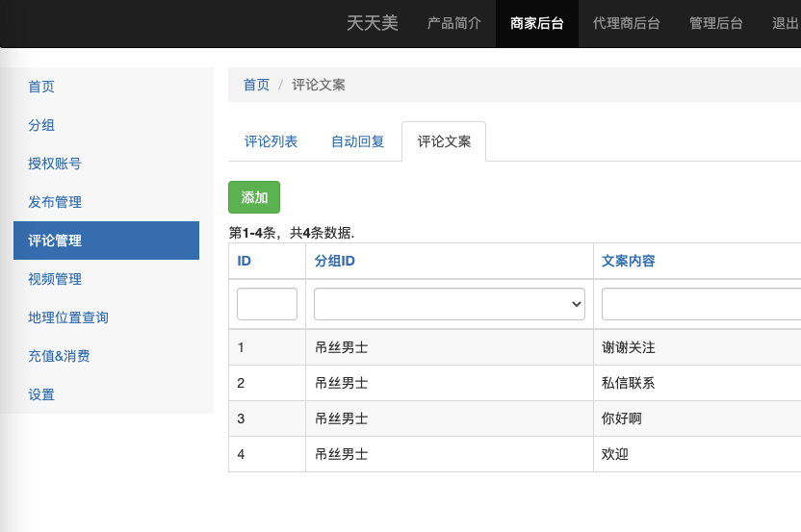Switch to the 评论列表 tab

pos(271,141)
